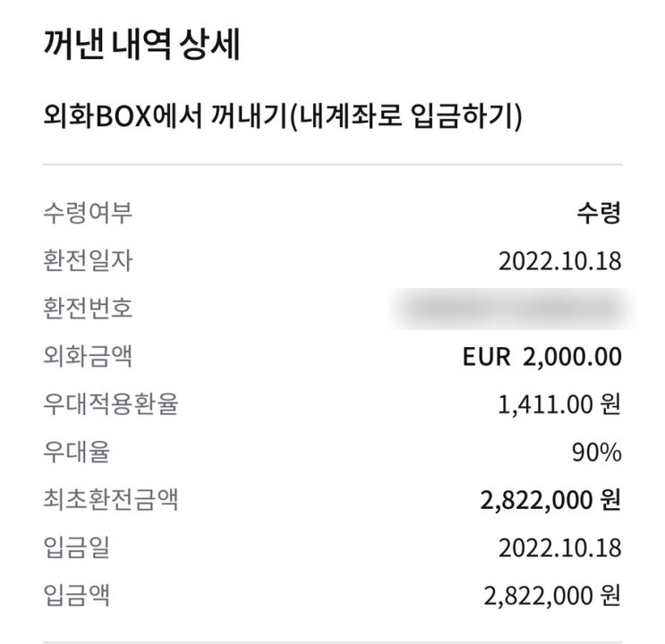Select the 1,411.00 원 exchange rate

point(559,404)
